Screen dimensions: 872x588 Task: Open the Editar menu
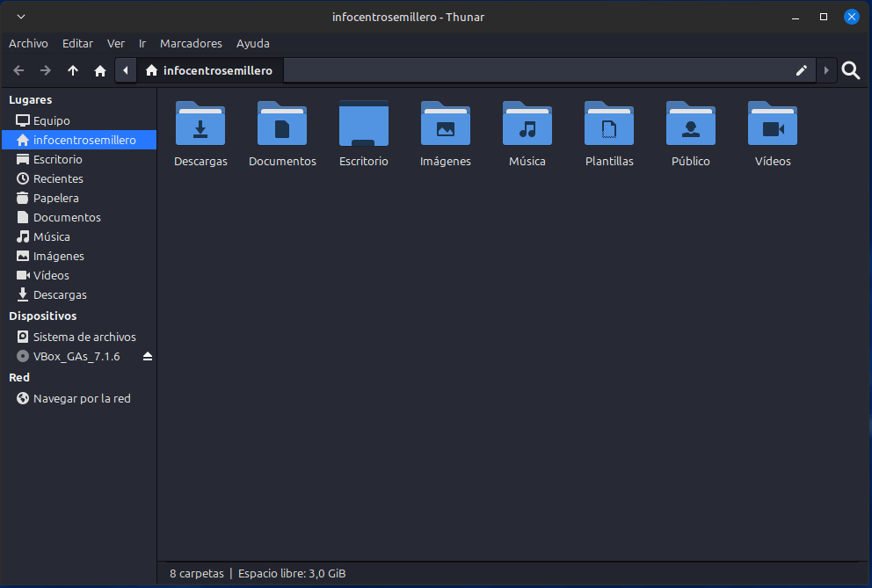click(x=77, y=43)
